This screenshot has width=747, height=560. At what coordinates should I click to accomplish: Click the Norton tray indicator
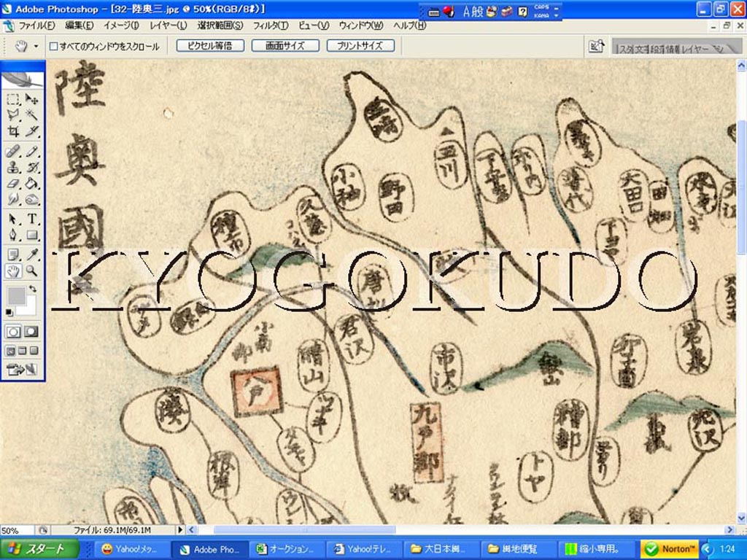670,549
